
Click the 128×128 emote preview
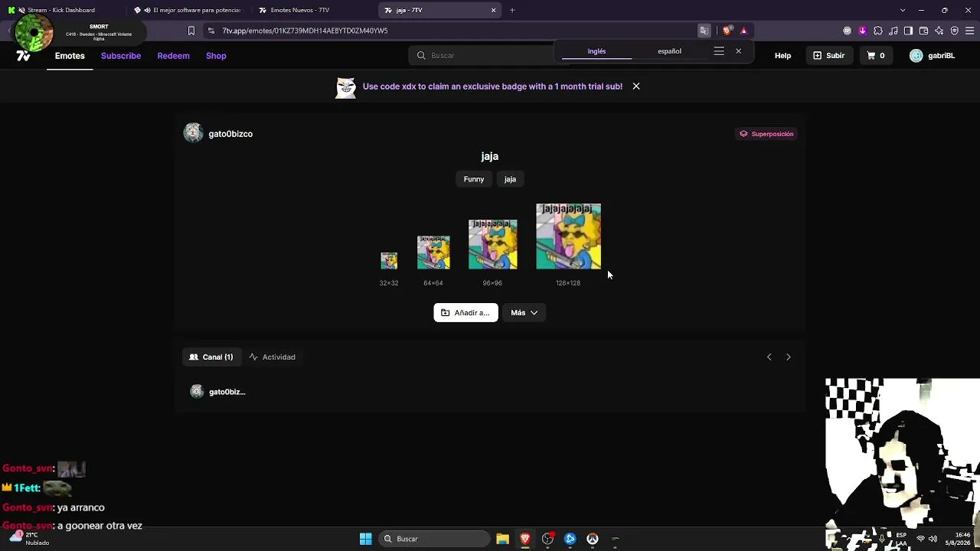[568, 236]
